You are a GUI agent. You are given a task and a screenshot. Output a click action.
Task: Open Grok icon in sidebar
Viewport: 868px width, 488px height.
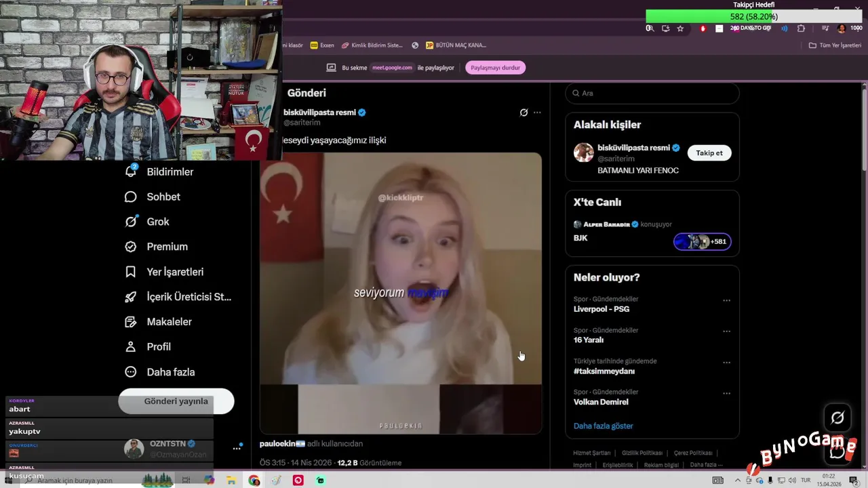point(131,222)
